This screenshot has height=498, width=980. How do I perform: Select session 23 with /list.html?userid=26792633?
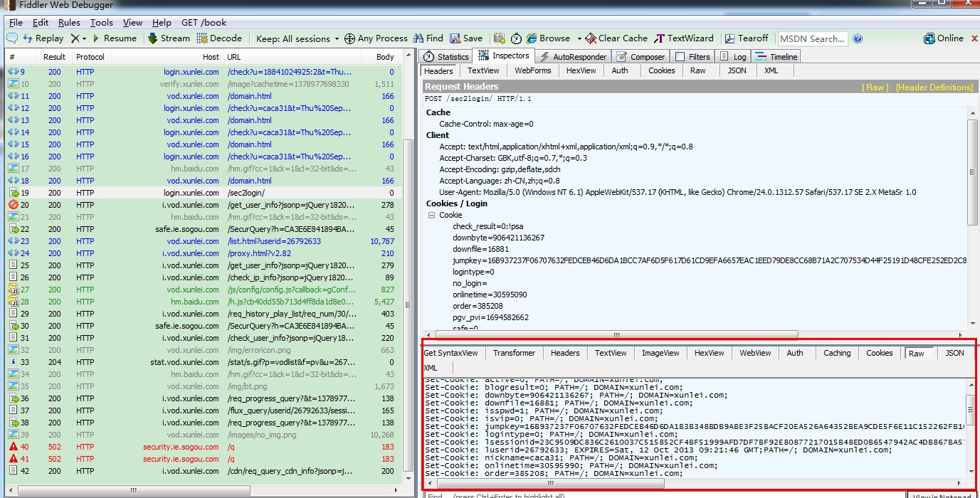coord(201,241)
